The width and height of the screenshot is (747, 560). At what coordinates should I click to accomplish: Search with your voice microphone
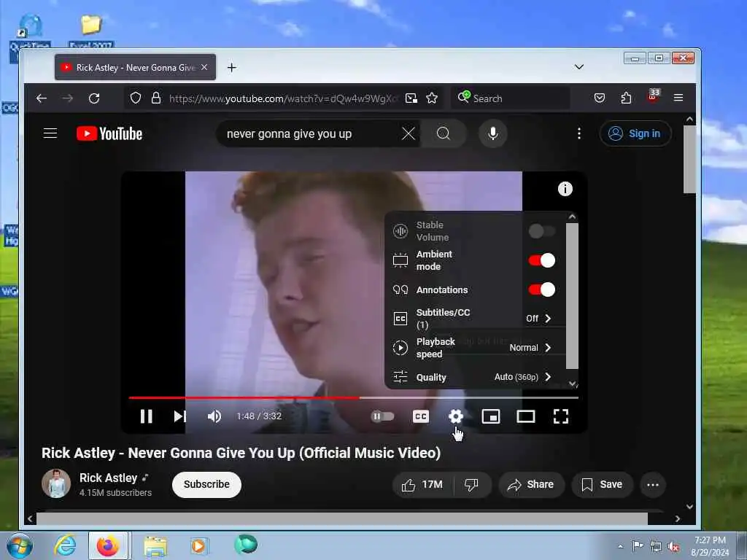[493, 134]
